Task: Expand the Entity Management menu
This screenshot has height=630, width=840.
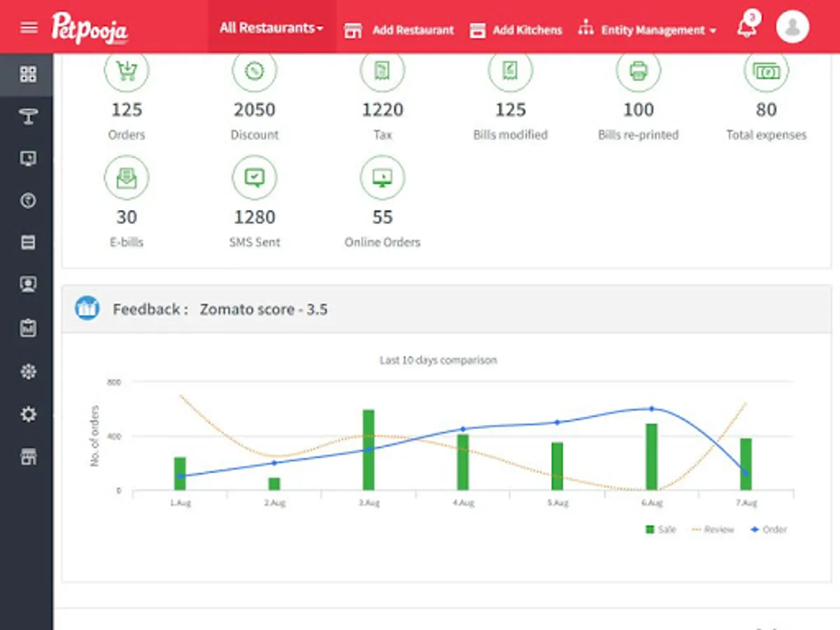Action: pos(647,30)
